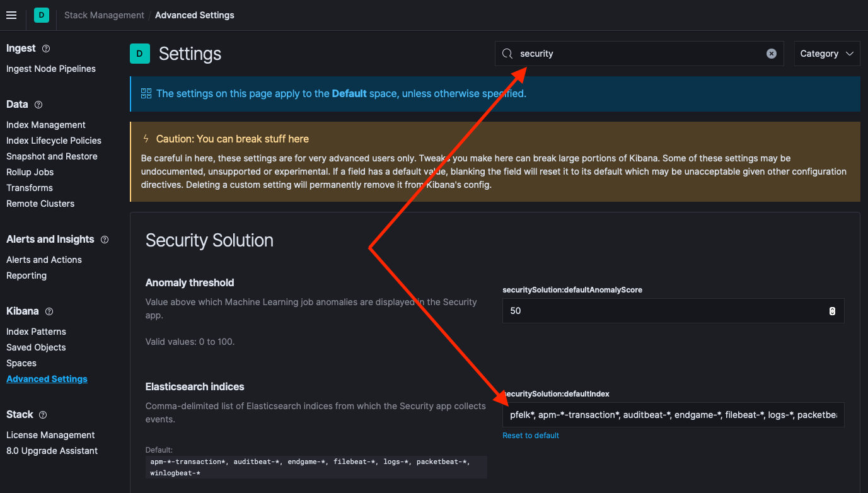Open the Category filter dropdown
868x493 pixels.
tap(827, 54)
